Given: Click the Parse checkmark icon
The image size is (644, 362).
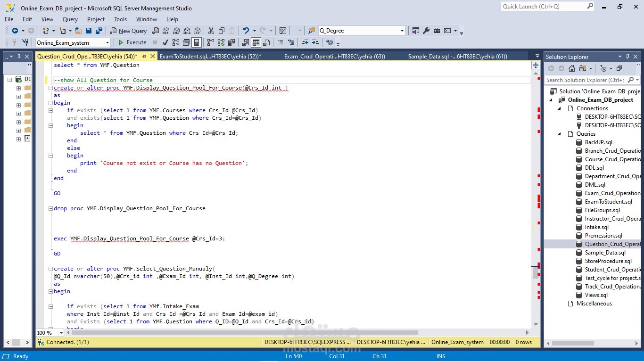Looking at the screenshot, I should [x=165, y=42].
